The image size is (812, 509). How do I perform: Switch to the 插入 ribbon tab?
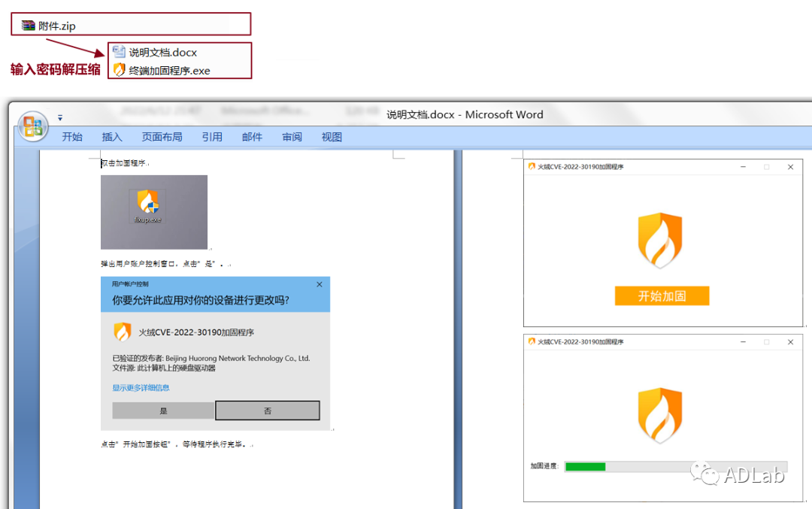pos(111,137)
